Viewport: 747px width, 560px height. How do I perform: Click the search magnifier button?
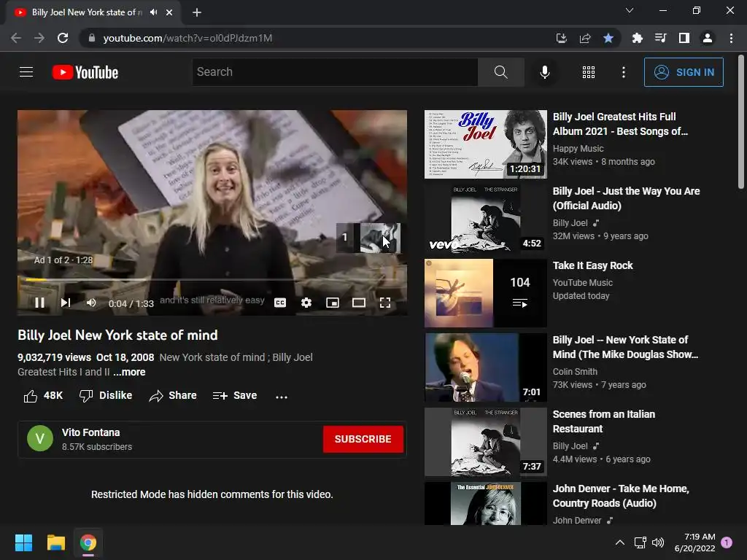(x=500, y=72)
